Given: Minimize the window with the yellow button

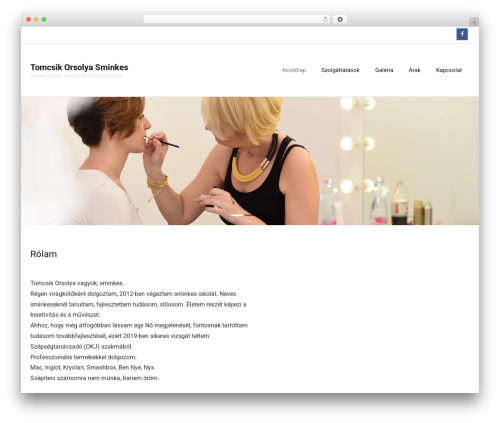Looking at the screenshot, I should 36,19.
